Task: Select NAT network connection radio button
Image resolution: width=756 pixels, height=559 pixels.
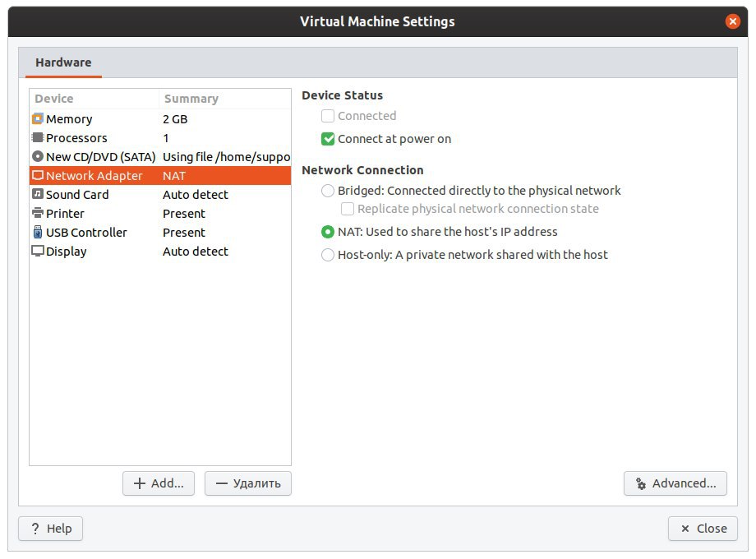Action: [328, 232]
